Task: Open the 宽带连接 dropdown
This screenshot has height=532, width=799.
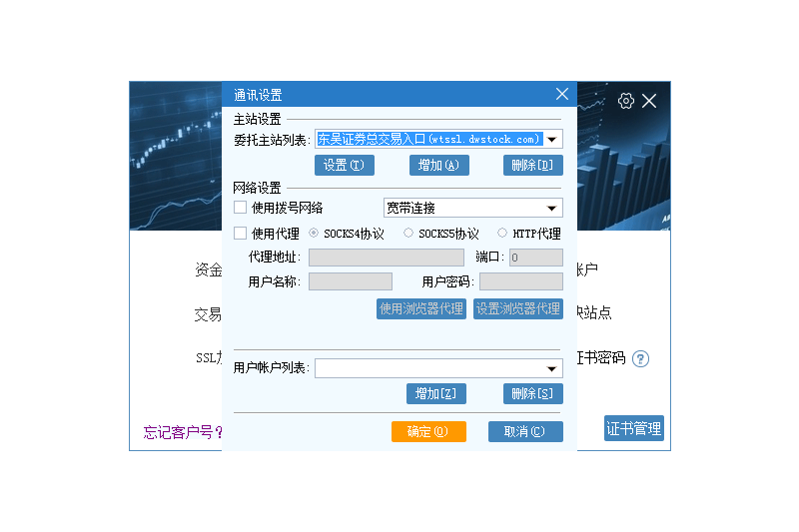Action: pyautogui.click(x=551, y=209)
